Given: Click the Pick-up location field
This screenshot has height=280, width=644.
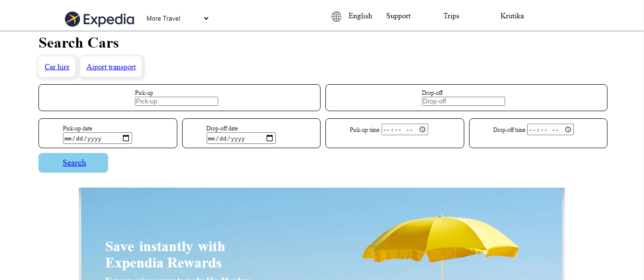Looking at the screenshot, I should tap(176, 101).
